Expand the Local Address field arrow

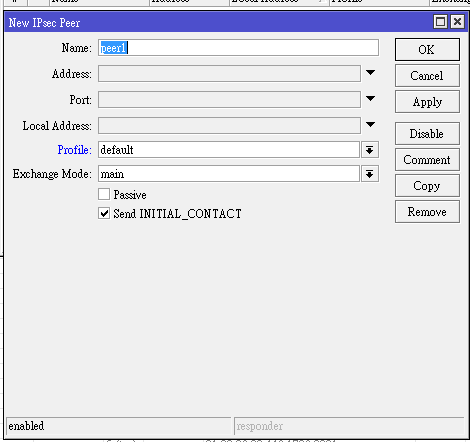tap(370, 124)
